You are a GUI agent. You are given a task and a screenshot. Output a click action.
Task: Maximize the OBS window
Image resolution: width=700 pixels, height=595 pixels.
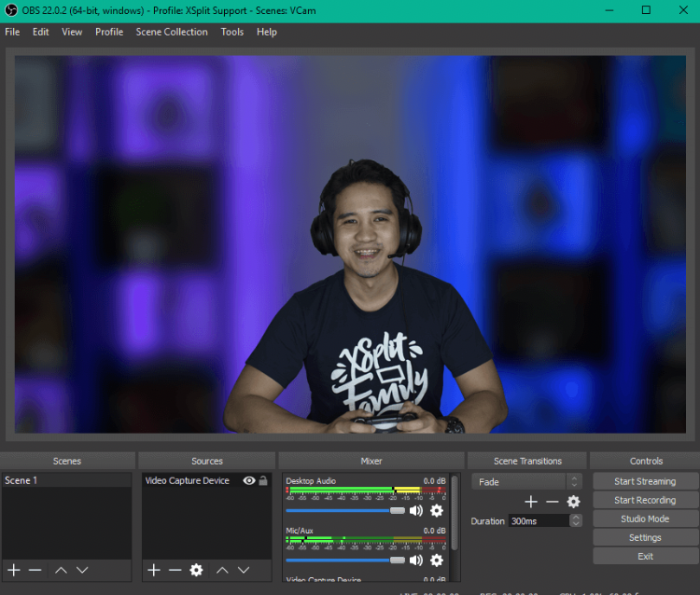click(646, 10)
